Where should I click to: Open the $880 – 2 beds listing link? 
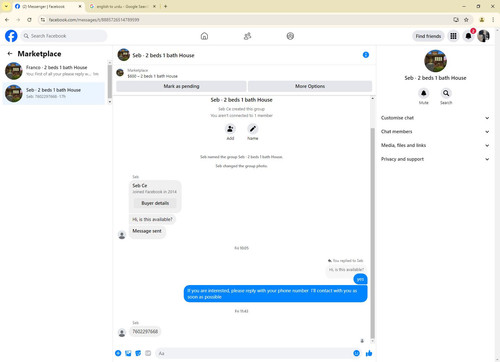click(x=152, y=76)
